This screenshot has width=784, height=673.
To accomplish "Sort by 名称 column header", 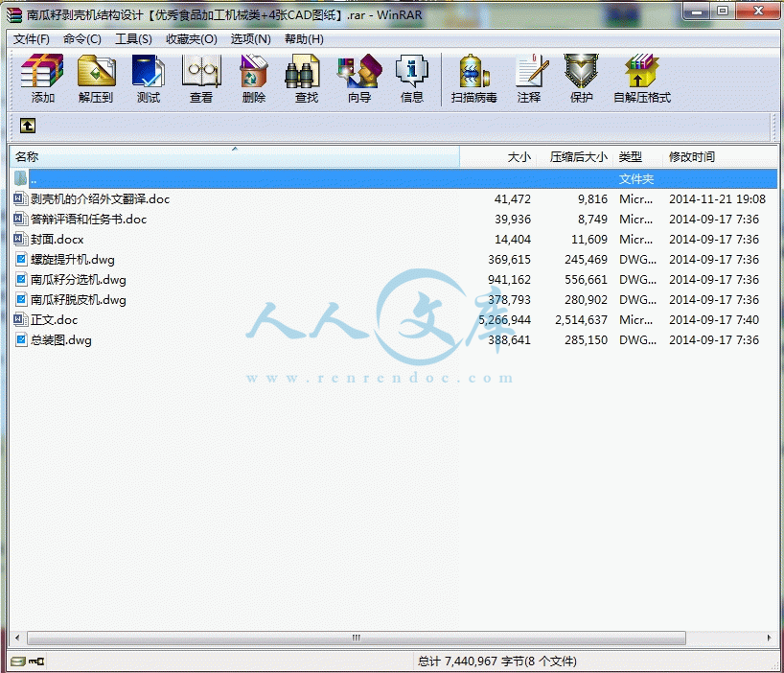I will tap(234, 157).
